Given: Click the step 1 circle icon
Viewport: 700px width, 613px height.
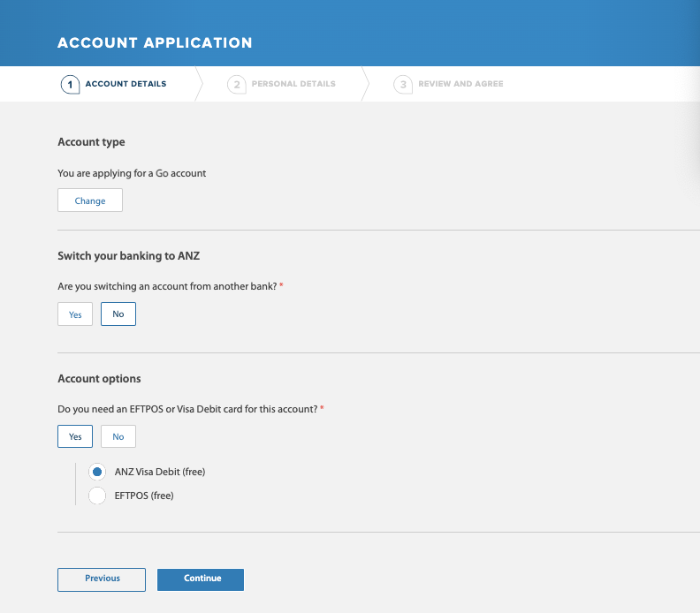Looking at the screenshot, I should click(x=70, y=84).
